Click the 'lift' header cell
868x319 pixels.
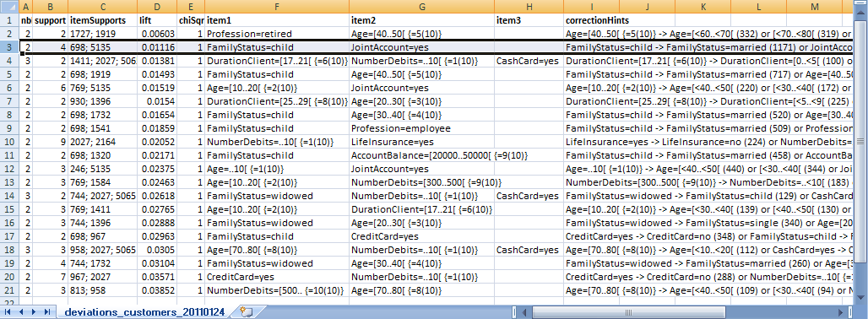[158, 20]
